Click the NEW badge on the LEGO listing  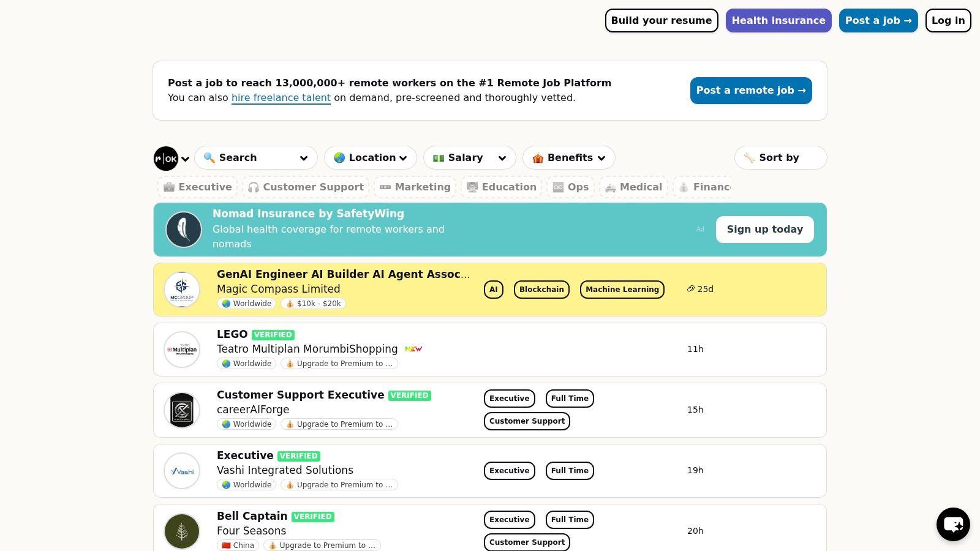[x=413, y=349]
